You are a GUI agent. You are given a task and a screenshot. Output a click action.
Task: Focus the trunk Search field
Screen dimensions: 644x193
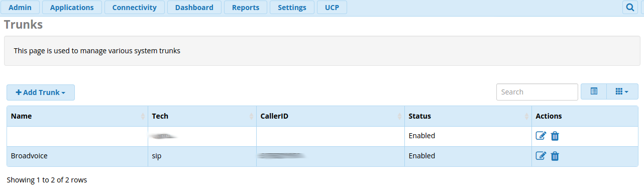click(537, 92)
